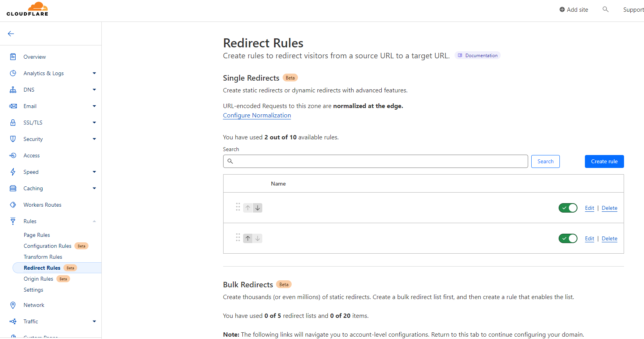644x339 pixels.
Task: Move the second redirect rule up
Action: tap(248, 238)
